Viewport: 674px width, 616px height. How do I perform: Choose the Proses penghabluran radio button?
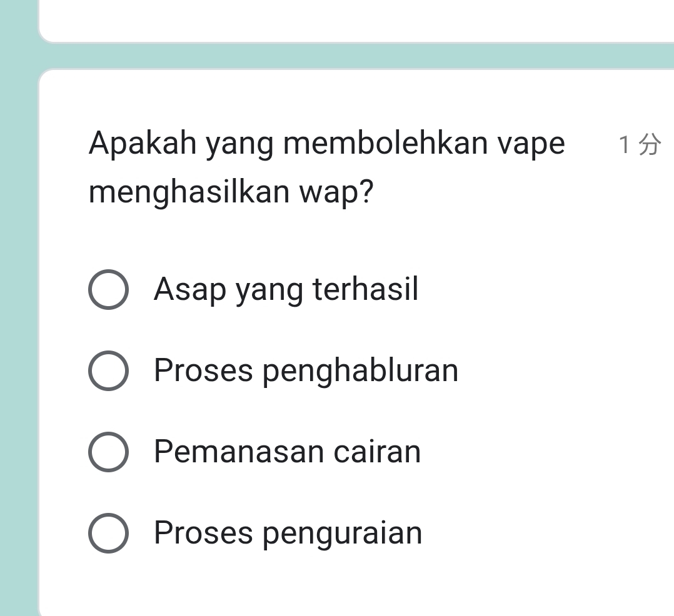[108, 370]
